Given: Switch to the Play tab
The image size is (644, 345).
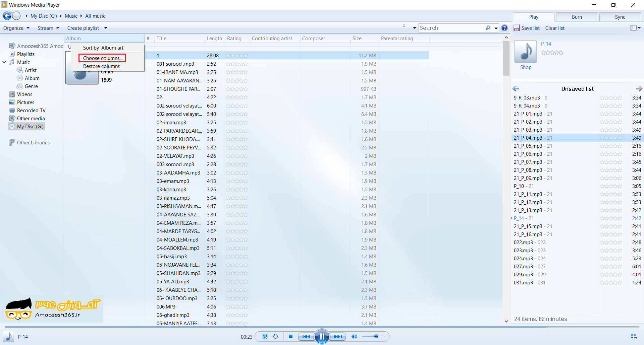Looking at the screenshot, I should [534, 17].
